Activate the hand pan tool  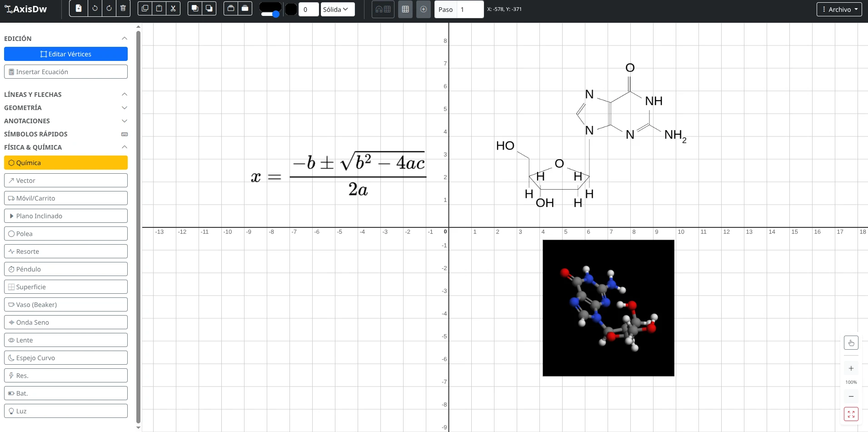(x=851, y=342)
